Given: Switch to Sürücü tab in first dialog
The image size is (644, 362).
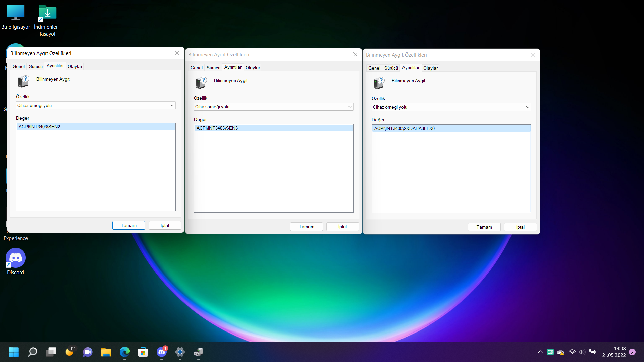Looking at the screenshot, I should [36, 66].
